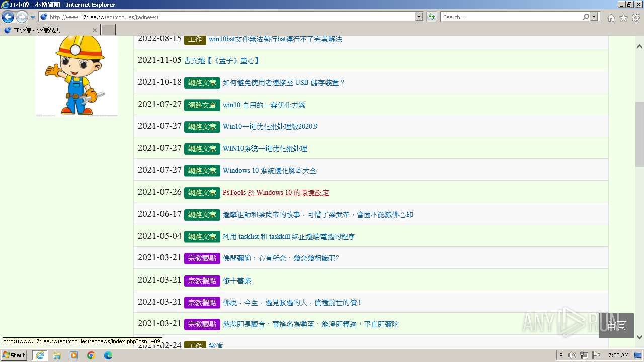Select the IT小僧 - 小僧資訊 tab
The width and height of the screenshot is (644, 362).
pyautogui.click(x=50, y=30)
